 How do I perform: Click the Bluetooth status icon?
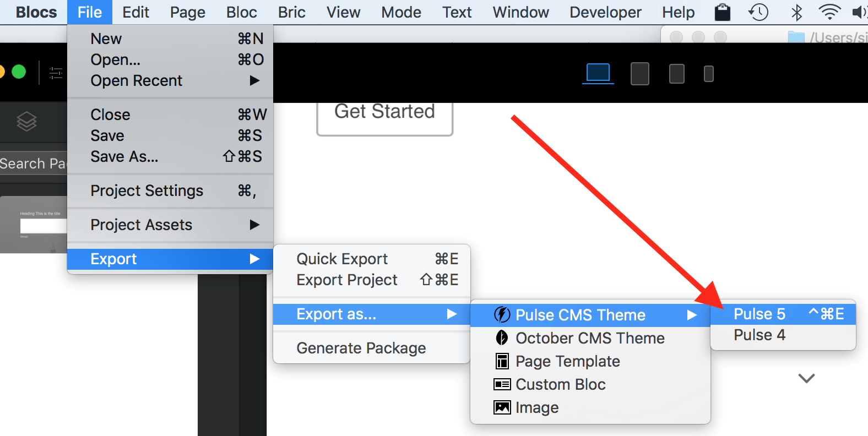tap(796, 12)
